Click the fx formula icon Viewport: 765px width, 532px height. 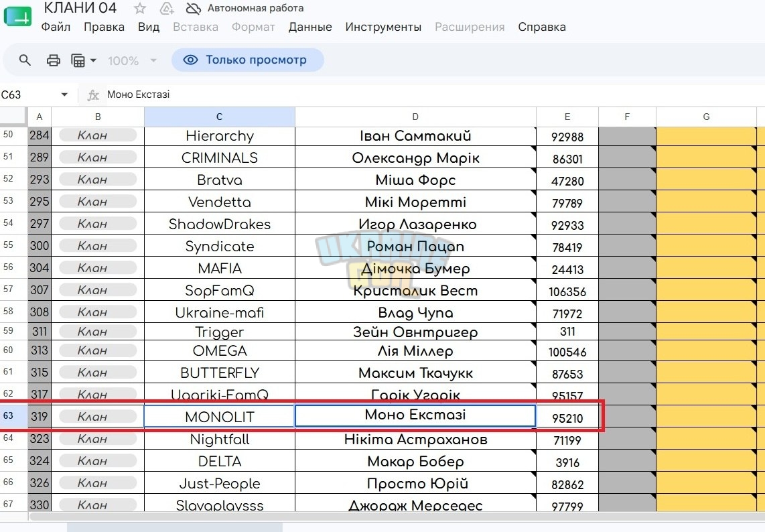[x=92, y=94]
